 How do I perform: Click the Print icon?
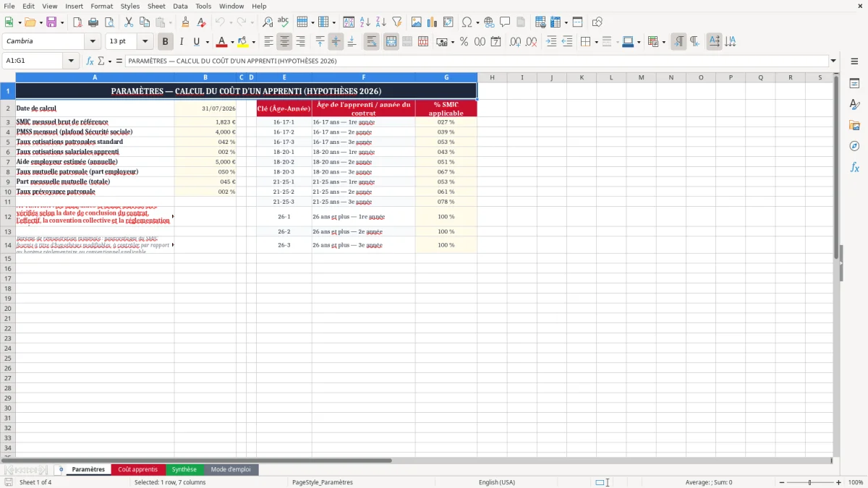pos(93,22)
